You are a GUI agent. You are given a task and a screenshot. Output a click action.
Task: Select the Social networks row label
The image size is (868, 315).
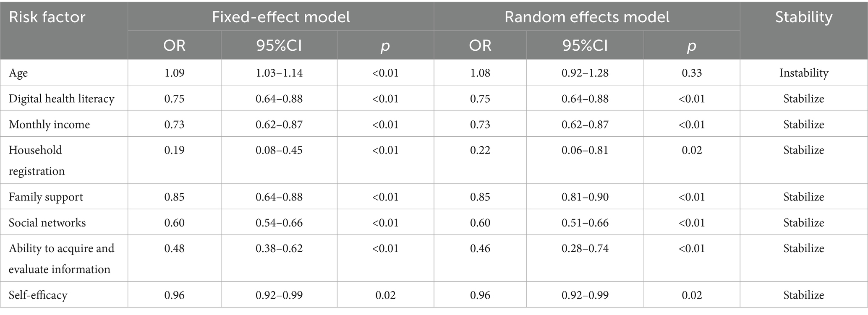(x=47, y=223)
